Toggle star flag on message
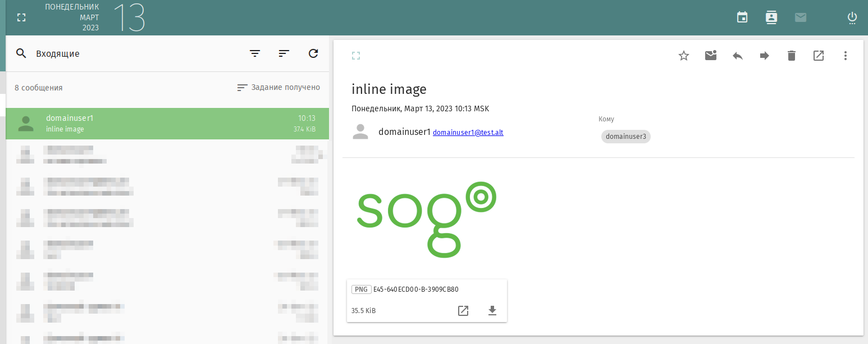 point(684,56)
